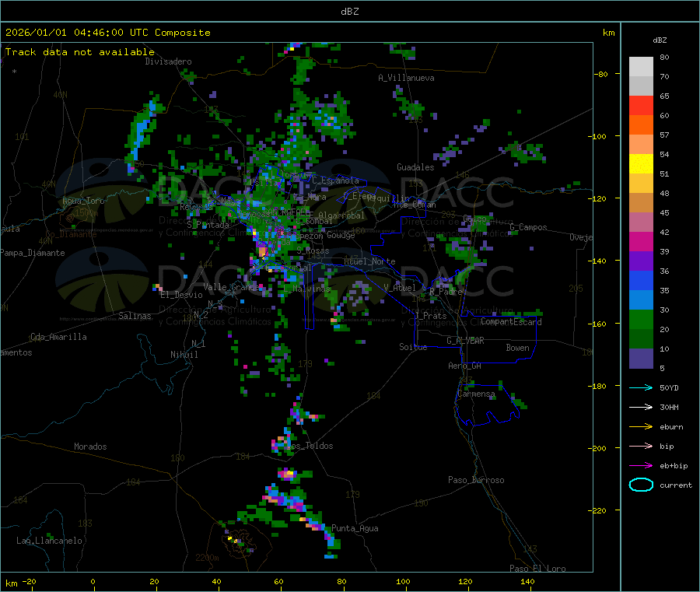Image resolution: width=700 pixels, height=592 pixels.
Task: Click the timestamp 2026/01/01 04:46:00 UTC Composite
Action: click(x=107, y=33)
